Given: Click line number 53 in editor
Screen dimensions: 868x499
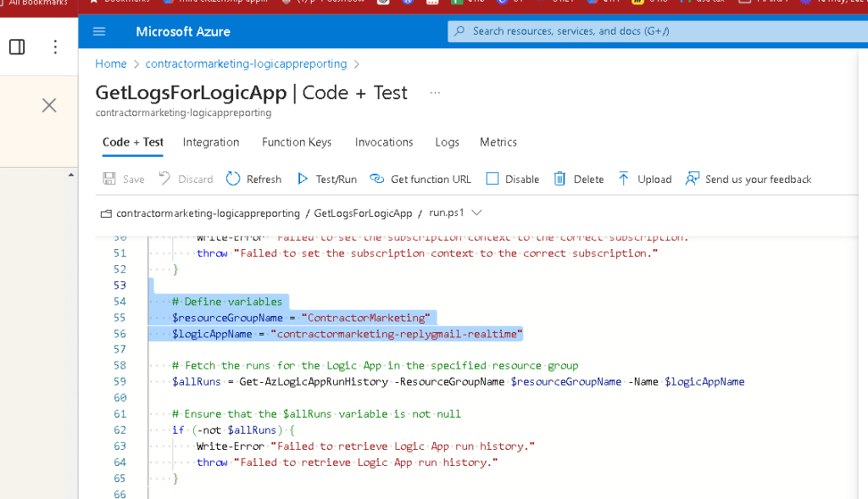Looking at the screenshot, I should click(120, 286).
